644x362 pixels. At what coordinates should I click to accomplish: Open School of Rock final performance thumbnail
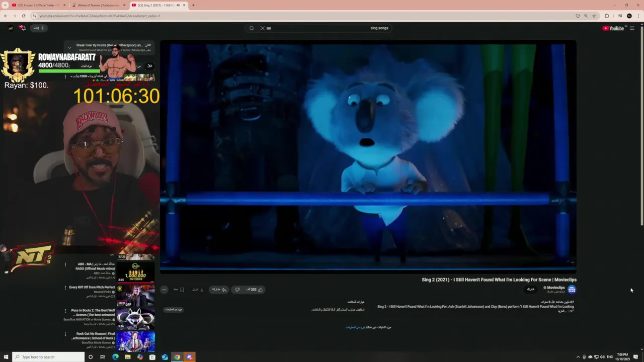[x=136, y=341]
